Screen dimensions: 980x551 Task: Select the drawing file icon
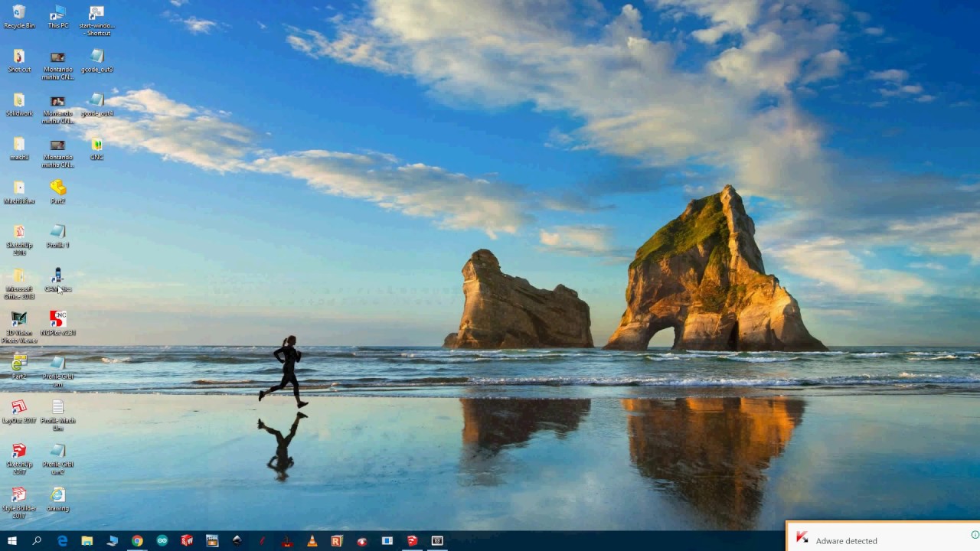(x=58, y=499)
